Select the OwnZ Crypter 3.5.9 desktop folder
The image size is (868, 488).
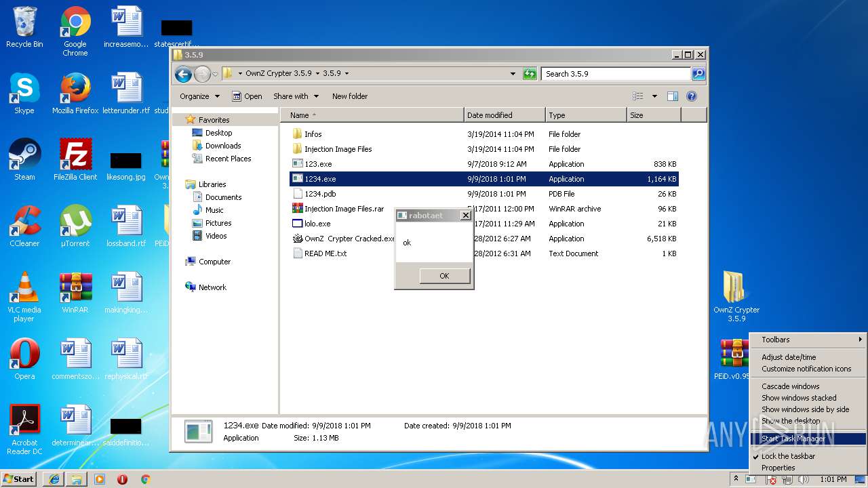[736, 297]
